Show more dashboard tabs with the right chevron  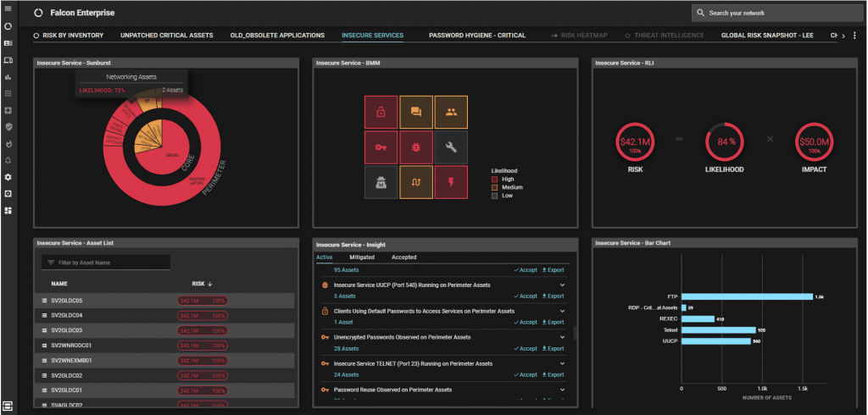coord(843,36)
